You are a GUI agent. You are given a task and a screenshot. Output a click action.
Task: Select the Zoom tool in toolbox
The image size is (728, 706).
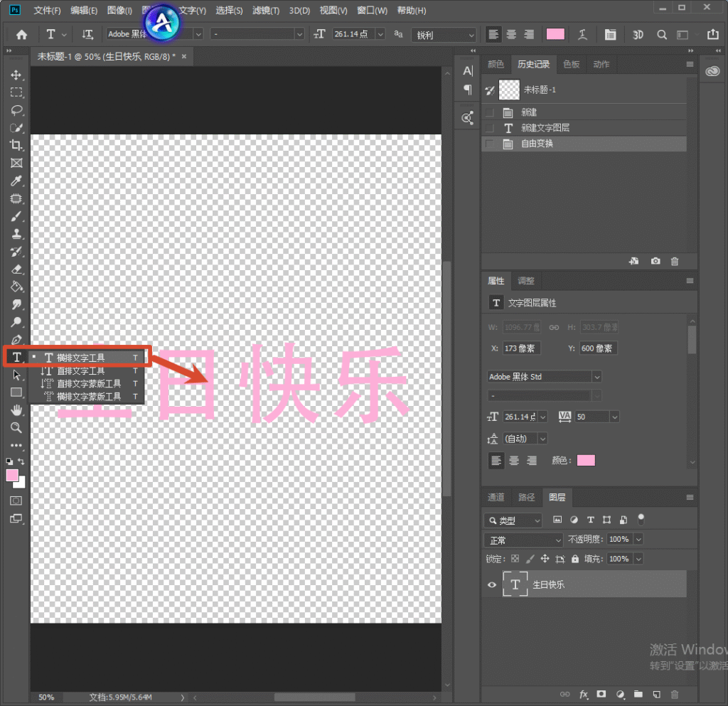click(16, 427)
